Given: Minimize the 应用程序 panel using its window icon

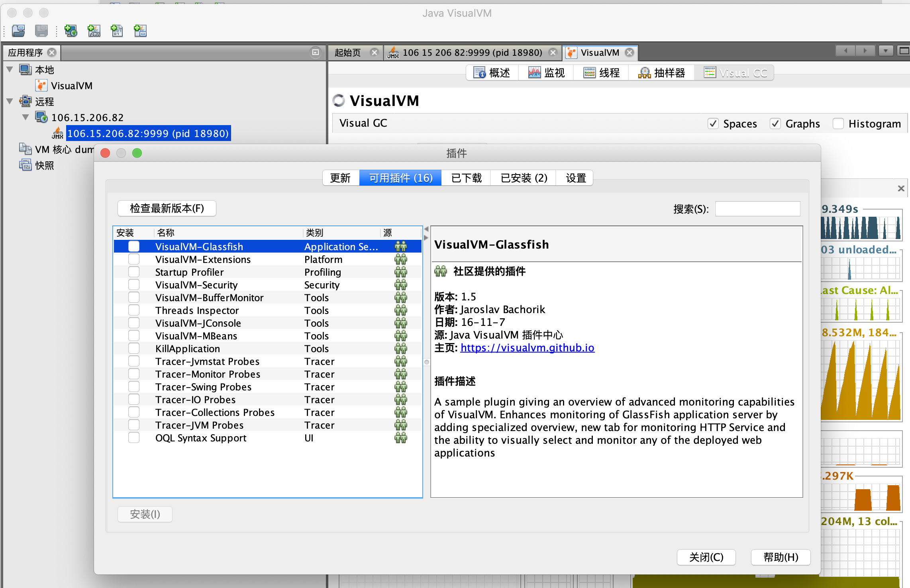Looking at the screenshot, I should point(316,52).
